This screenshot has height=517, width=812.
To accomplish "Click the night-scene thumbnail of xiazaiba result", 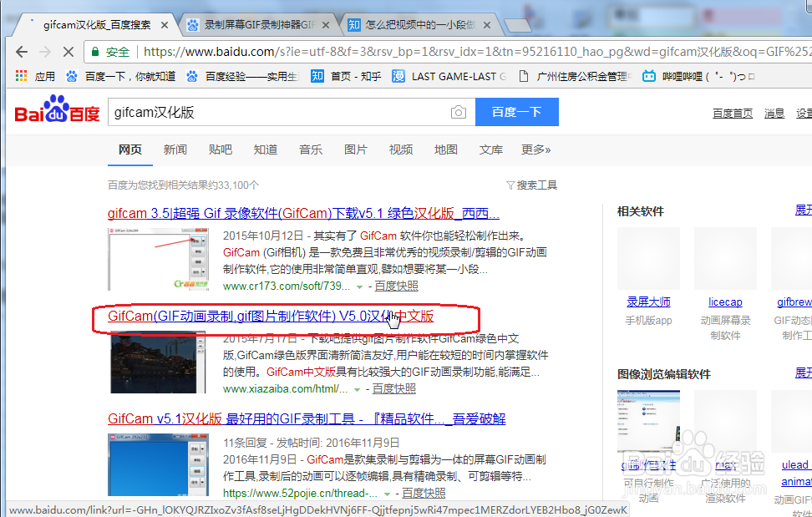I will (x=158, y=362).
